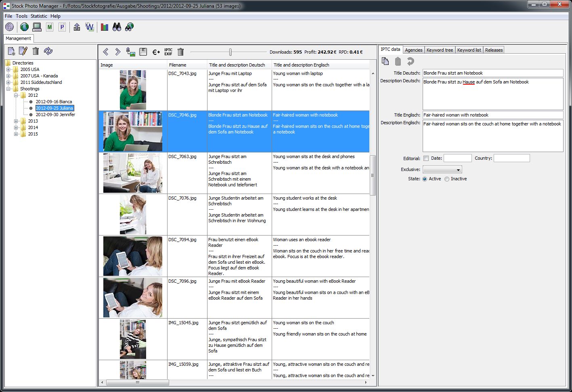Expand the 2011 Süddeutschland folder

coord(8,82)
